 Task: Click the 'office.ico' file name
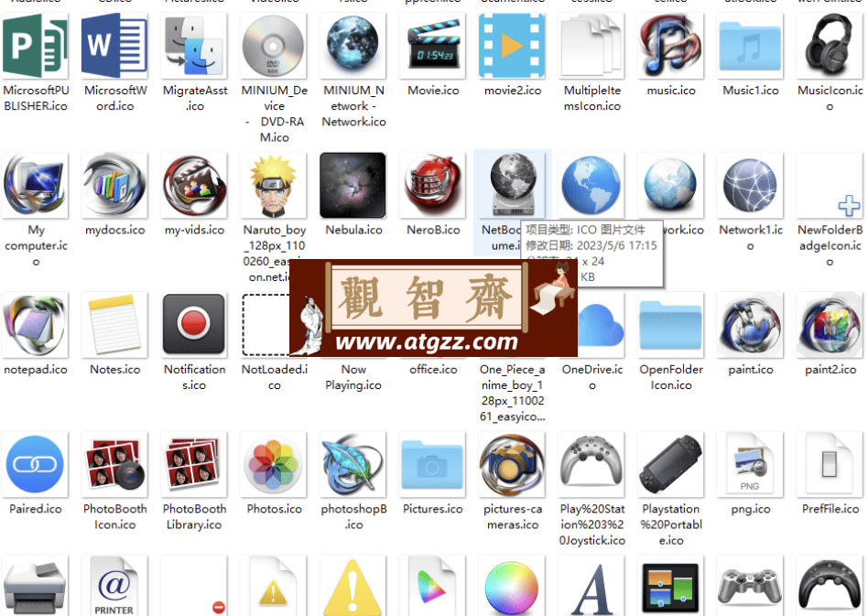coord(433,370)
